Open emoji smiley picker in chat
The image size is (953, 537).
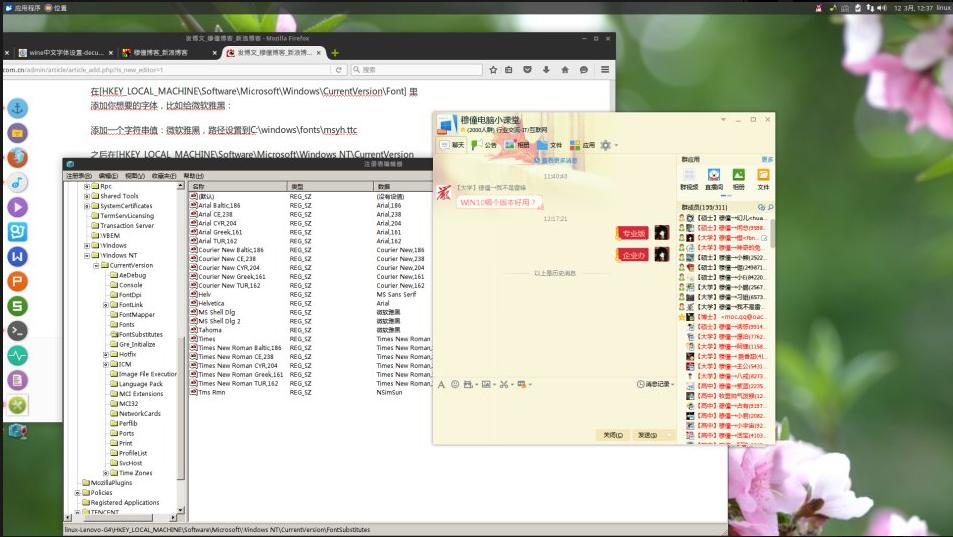pyautogui.click(x=455, y=385)
